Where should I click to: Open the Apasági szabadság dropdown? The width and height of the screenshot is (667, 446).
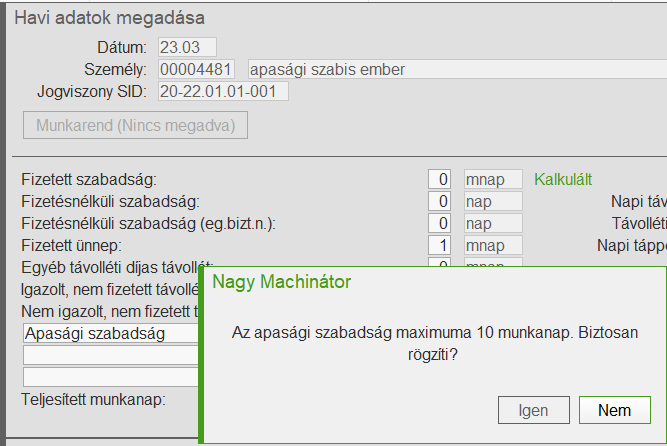[x=110, y=333]
